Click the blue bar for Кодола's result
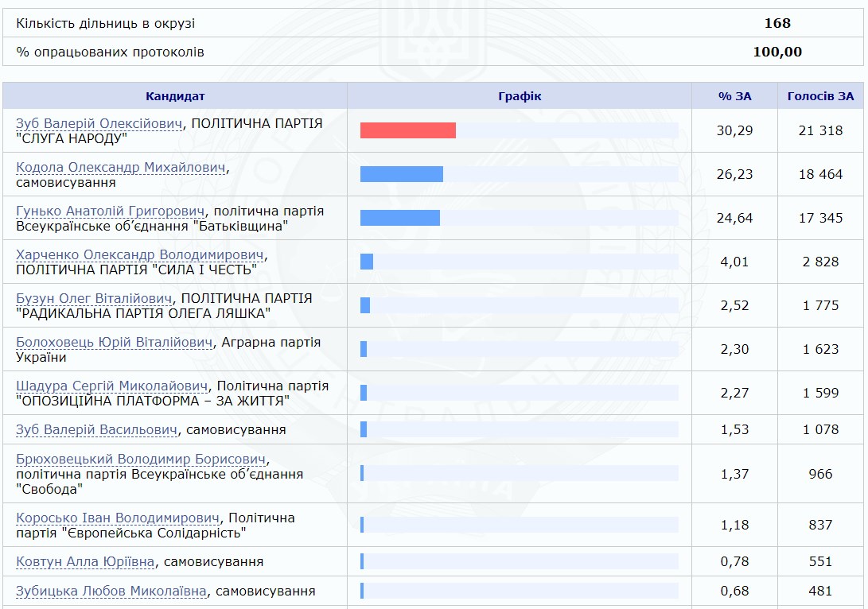The image size is (868, 609). pos(401,174)
